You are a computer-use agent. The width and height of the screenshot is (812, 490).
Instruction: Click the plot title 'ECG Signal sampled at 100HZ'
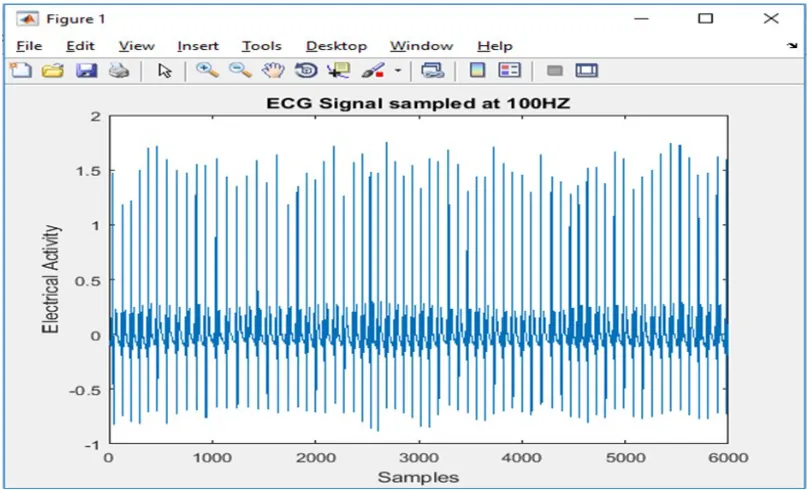tap(418, 103)
